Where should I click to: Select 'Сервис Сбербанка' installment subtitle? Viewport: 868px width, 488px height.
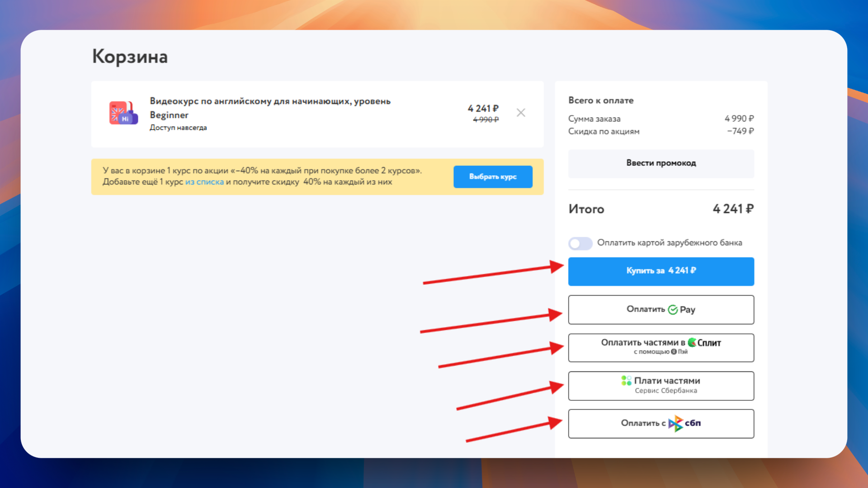665,391
